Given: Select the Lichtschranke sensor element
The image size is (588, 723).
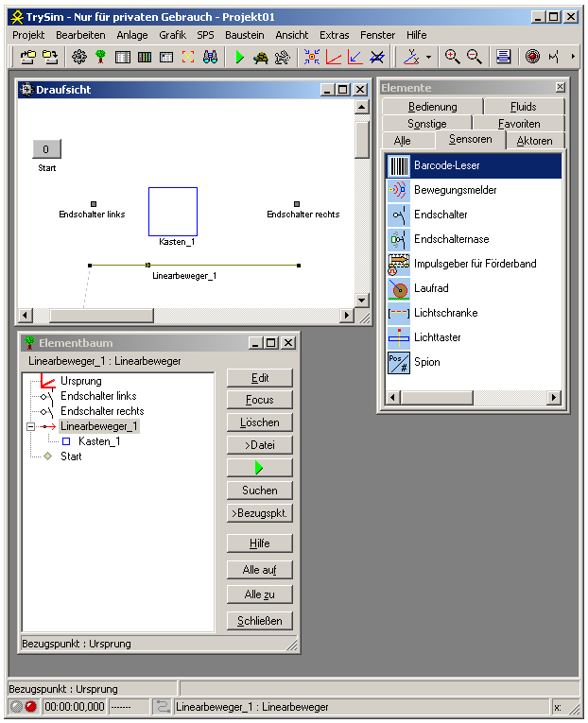Looking at the screenshot, I should point(445,313).
